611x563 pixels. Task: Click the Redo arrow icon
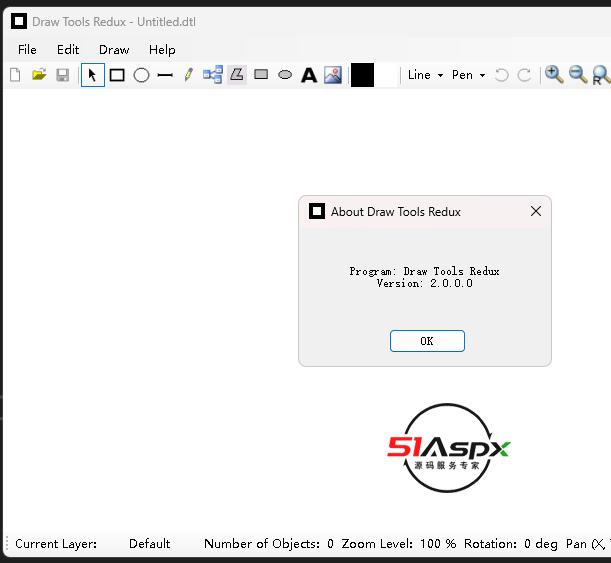[x=524, y=75]
